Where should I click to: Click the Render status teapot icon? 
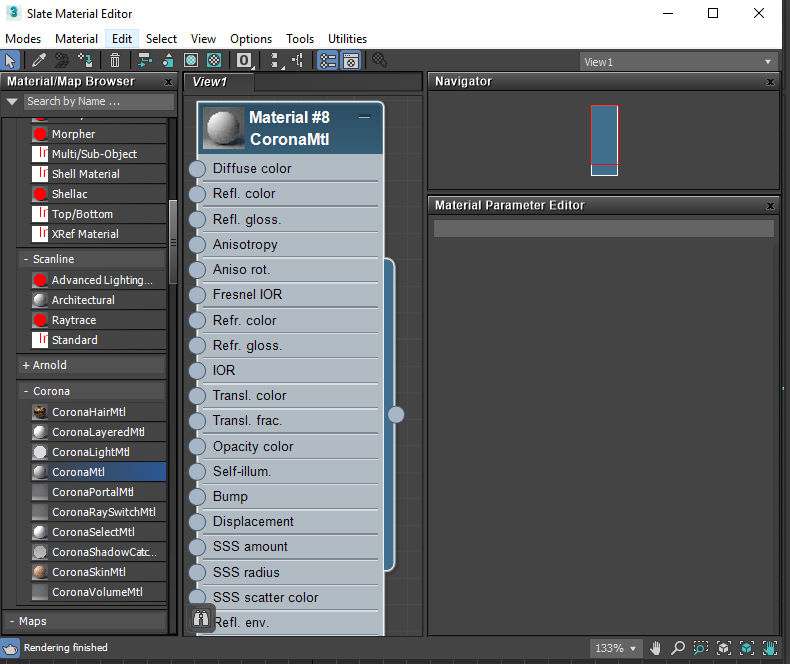[x=10, y=648]
